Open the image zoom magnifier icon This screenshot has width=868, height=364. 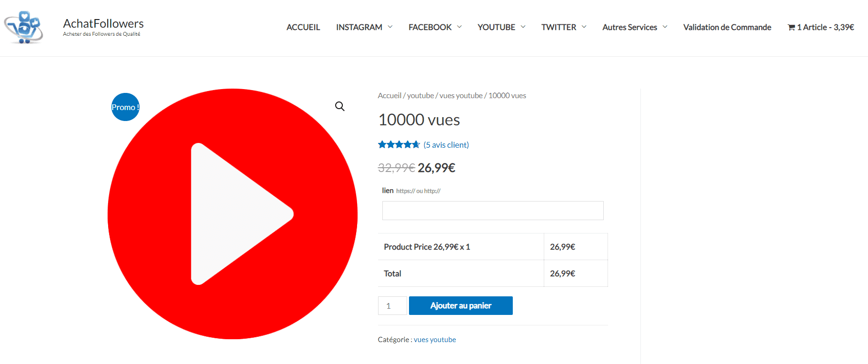[339, 106]
